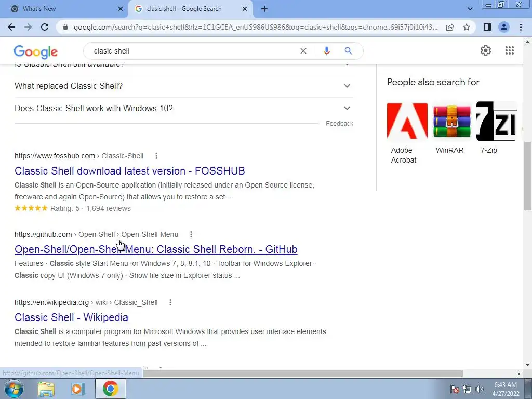Image resolution: width=532 pixels, height=399 pixels.
Task: Open the volume speaker tray icon
Action: pyautogui.click(x=479, y=389)
